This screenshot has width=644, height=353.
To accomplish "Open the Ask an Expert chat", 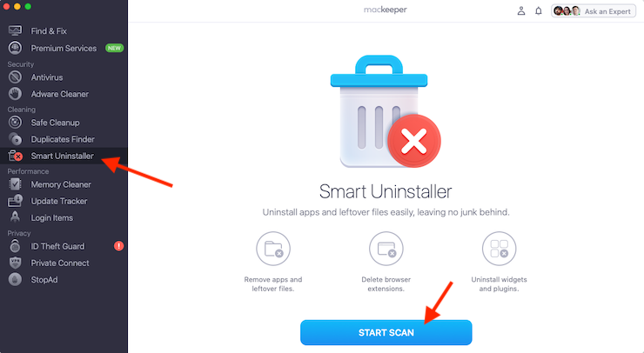I will tap(593, 11).
